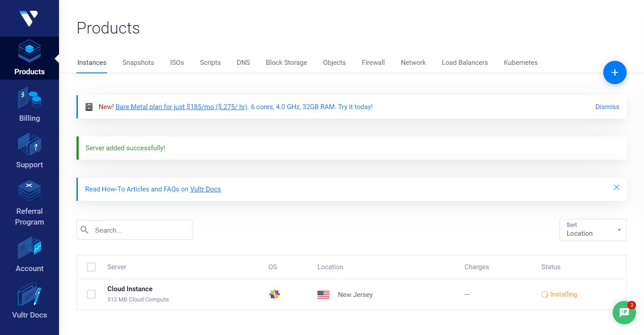Click the OS column header
This screenshot has width=644, height=335.
pos(273,267)
